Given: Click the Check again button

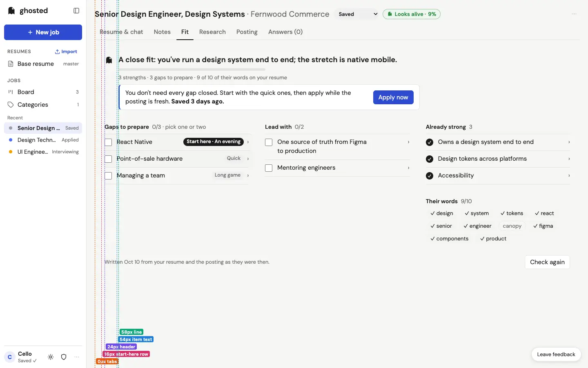Looking at the screenshot, I should pos(547,262).
